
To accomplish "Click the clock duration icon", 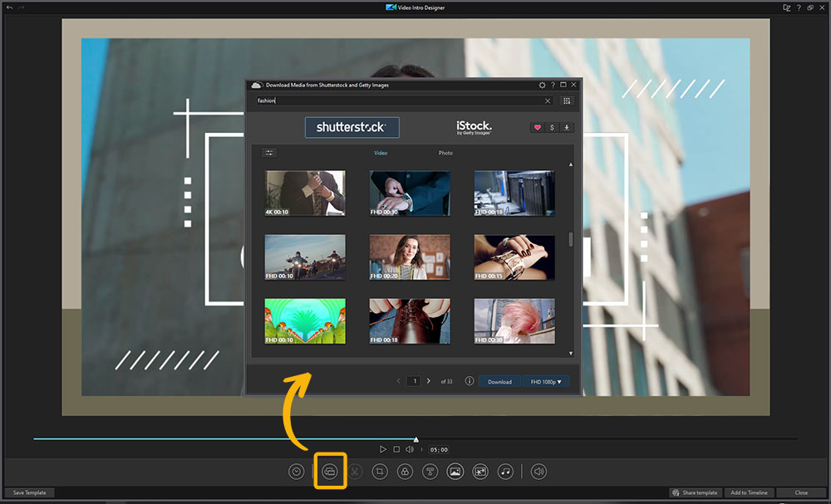I will 297,471.
